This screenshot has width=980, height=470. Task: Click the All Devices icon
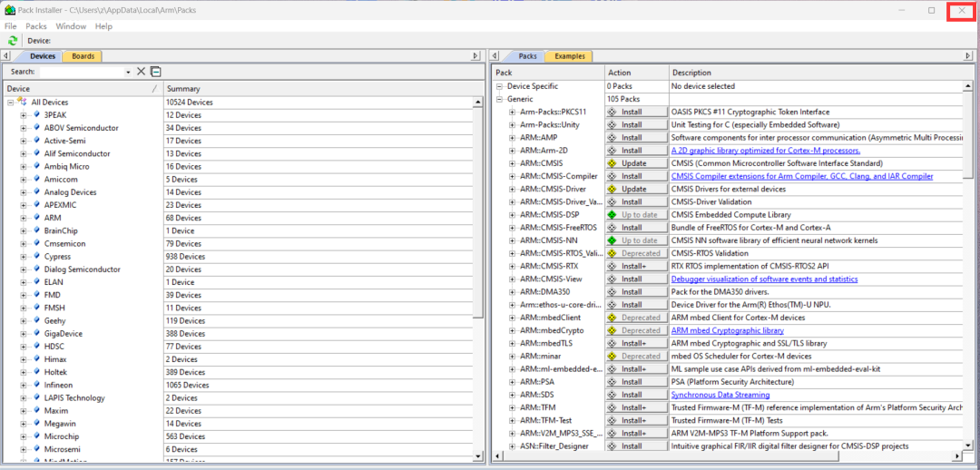[x=22, y=102]
